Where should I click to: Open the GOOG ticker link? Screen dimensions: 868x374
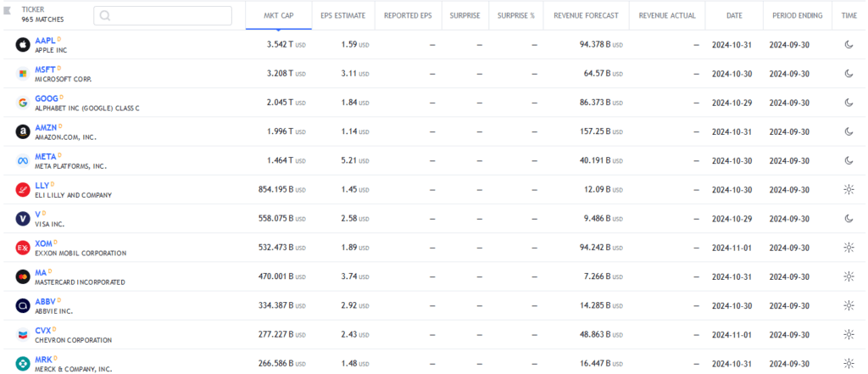tap(47, 98)
